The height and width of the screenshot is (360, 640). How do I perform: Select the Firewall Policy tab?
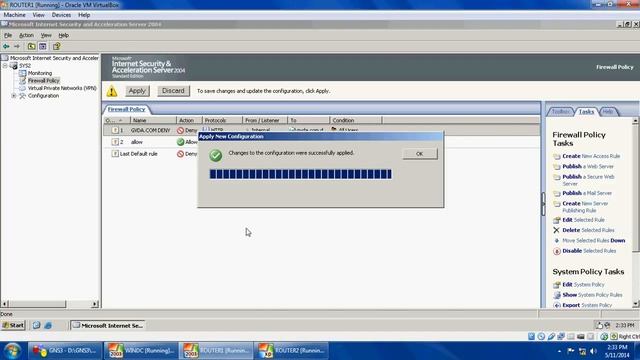[x=126, y=109]
